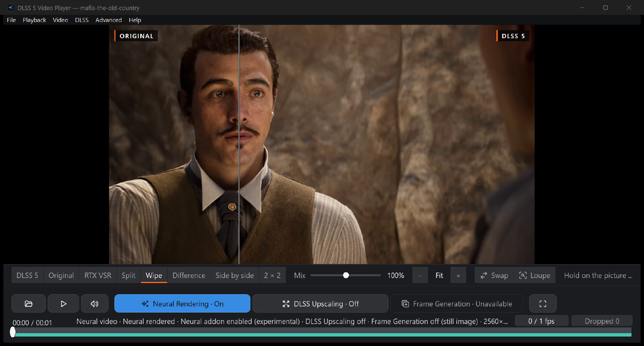Screen dimensions: 644x346
Task: Click the 100% zoom value
Action: (x=395, y=275)
